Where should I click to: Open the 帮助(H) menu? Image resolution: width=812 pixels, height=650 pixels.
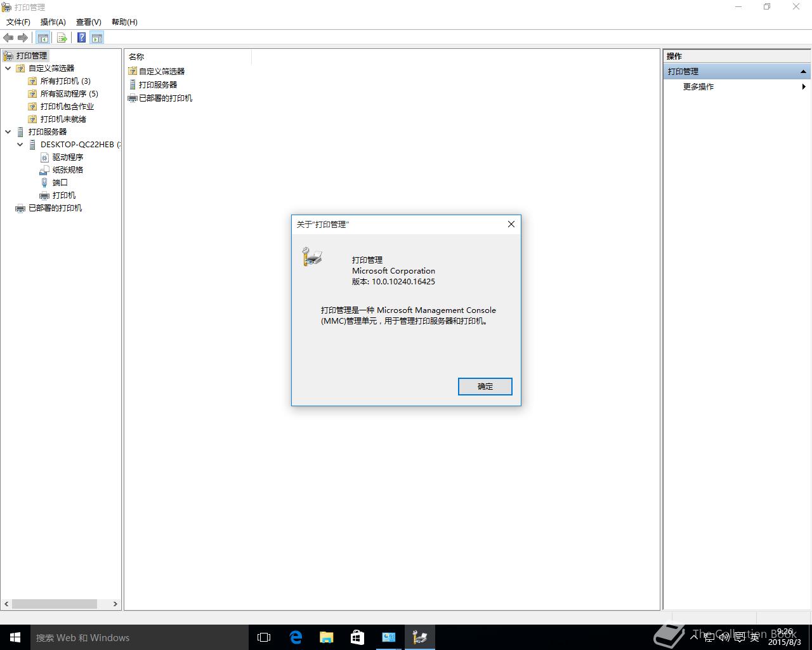124,22
